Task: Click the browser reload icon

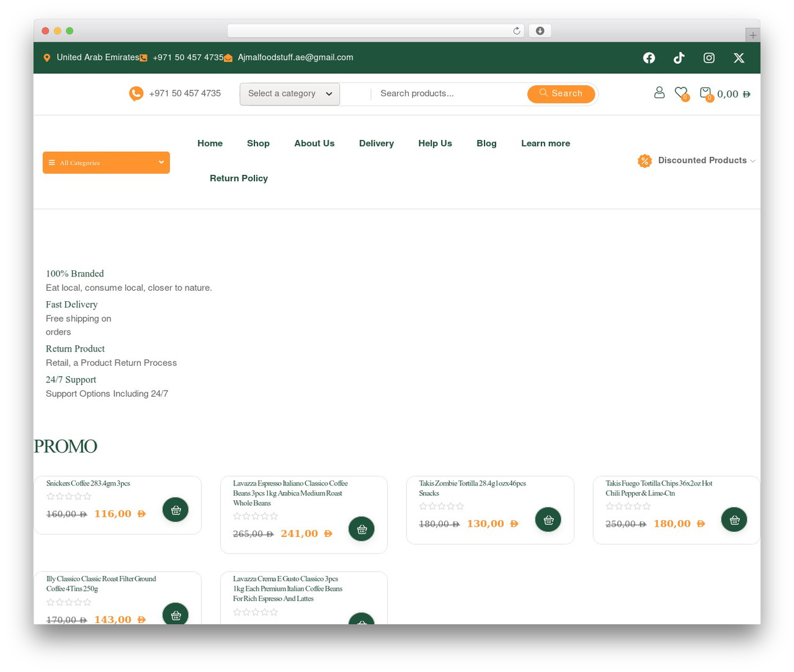Action: (517, 31)
